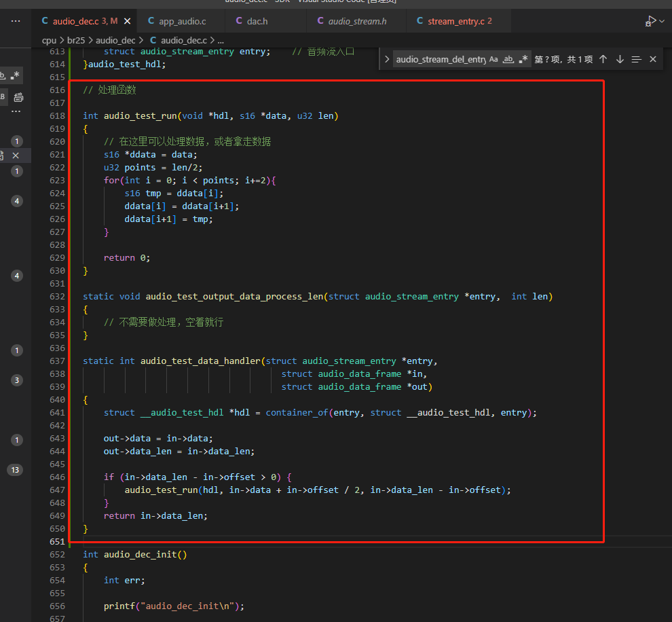Click audio_test_data_handler function name on line 637
This screenshot has height=622, width=672.
(200, 361)
